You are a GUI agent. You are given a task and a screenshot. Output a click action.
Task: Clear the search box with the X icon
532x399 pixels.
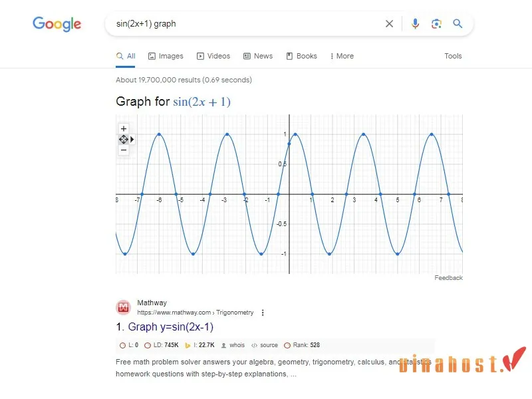pos(390,24)
